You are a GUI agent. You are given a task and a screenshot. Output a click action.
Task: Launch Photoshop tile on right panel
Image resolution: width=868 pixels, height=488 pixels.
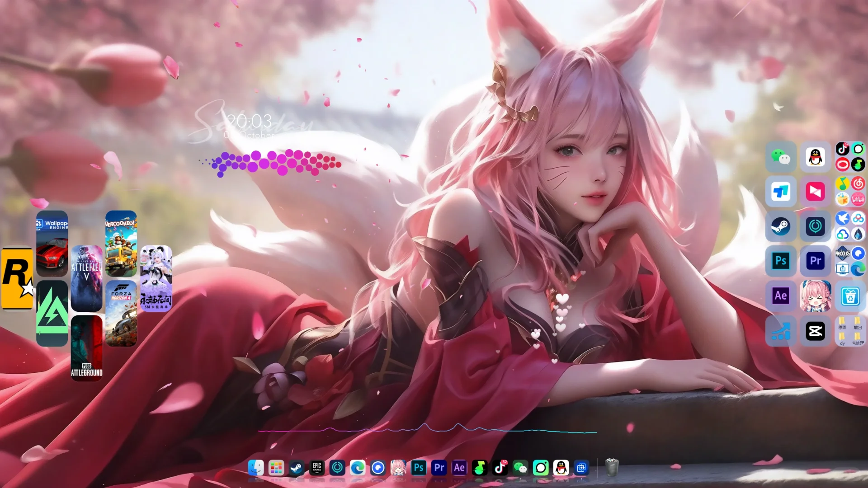click(x=781, y=261)
